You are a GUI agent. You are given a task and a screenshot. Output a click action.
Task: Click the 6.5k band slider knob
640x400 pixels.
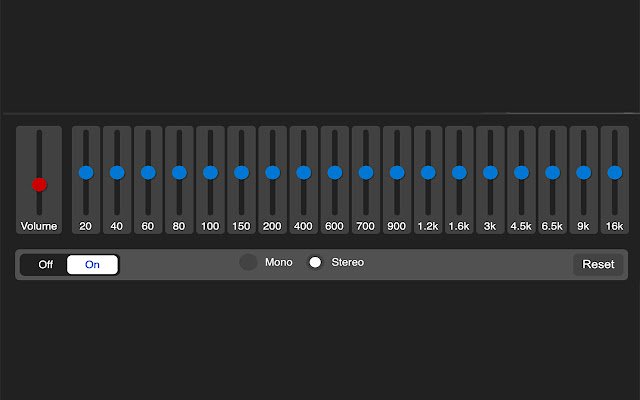pos(553,173)
